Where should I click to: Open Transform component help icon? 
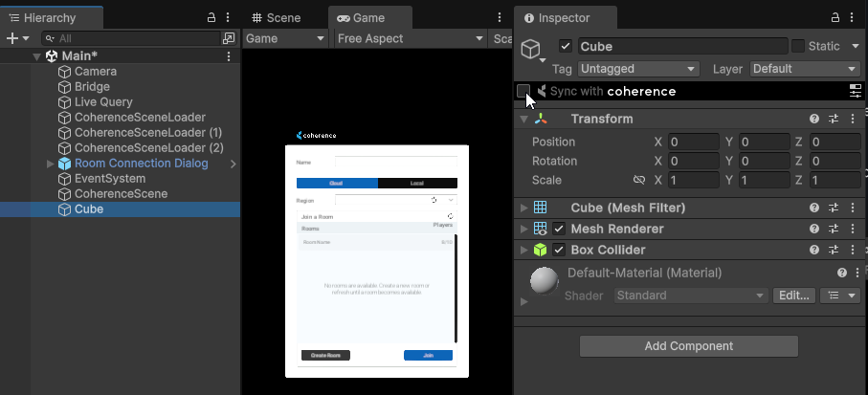click(814, 119)
